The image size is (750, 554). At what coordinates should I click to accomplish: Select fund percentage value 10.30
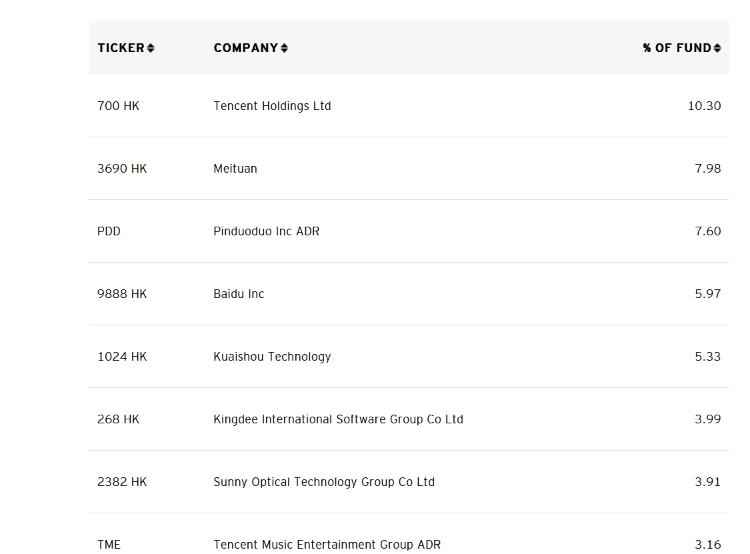tap(704, 106)
